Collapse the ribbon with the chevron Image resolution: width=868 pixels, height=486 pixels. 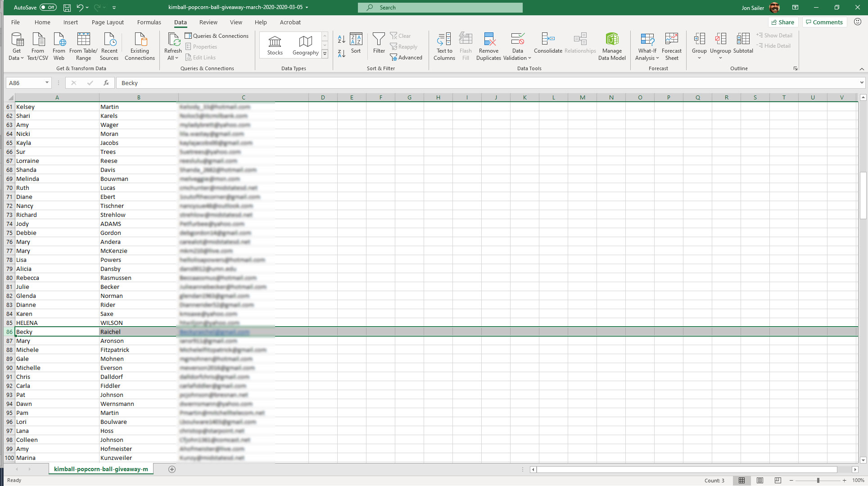click(x=862, y=69)
